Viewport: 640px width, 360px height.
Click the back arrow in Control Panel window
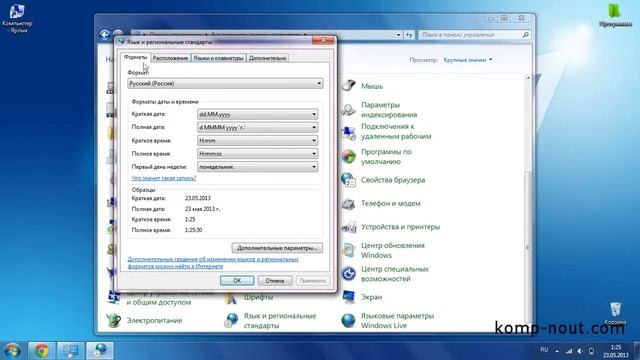[x=104, y=35]
